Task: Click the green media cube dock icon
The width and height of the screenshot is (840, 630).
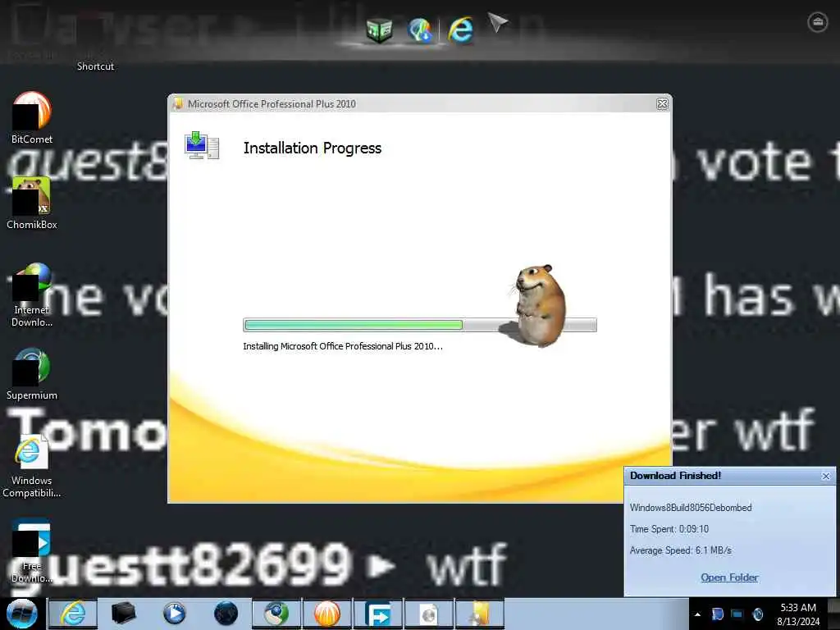Action: pyautogui.click(x=379, y=30)
